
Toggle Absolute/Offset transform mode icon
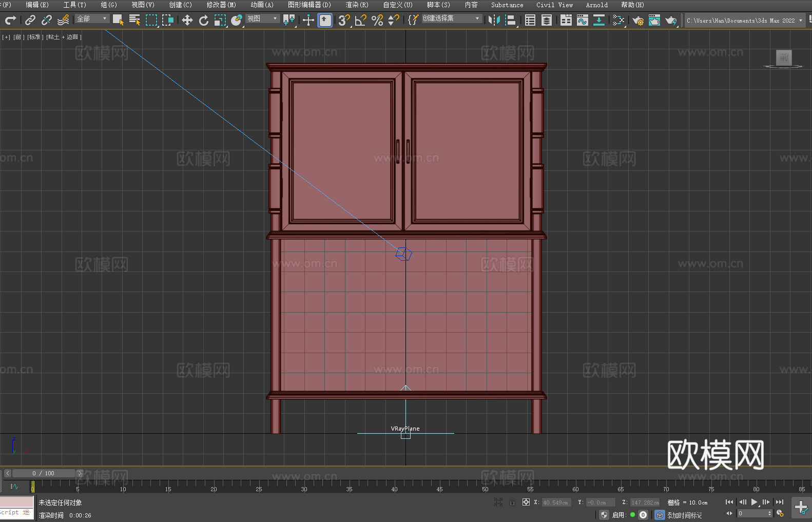(x=526, y=502)
